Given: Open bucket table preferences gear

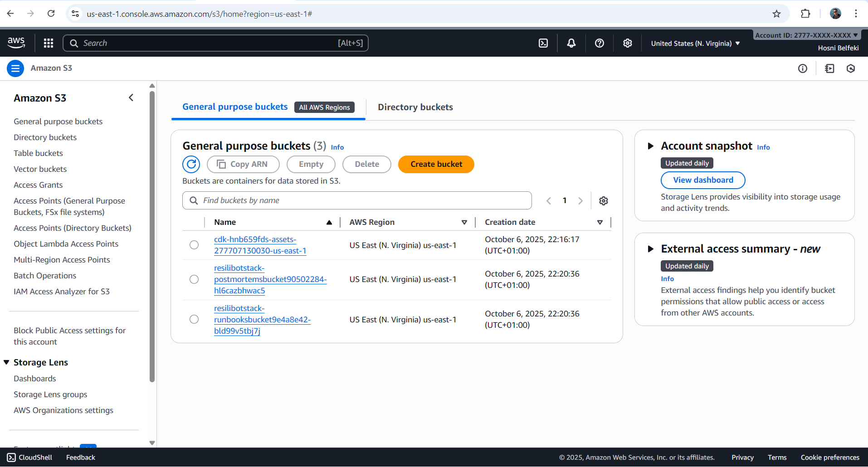Looking at the screenshot, I should [604, 201].
